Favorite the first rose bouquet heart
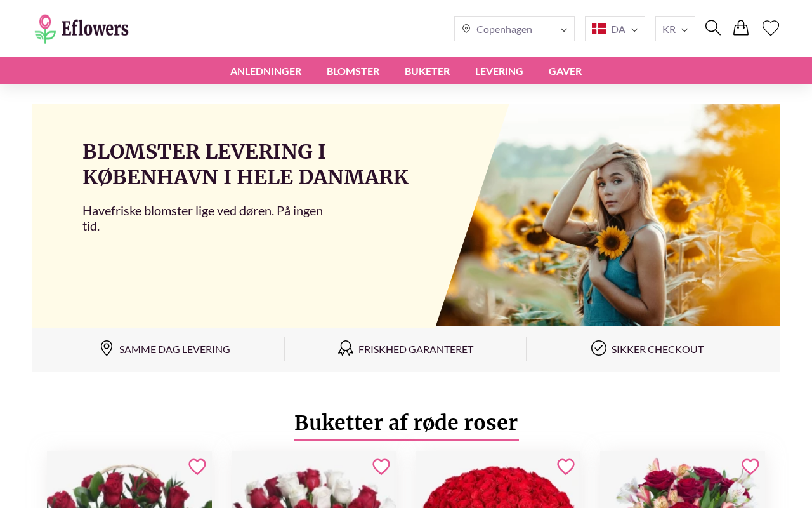 click(x=197, y=467)
